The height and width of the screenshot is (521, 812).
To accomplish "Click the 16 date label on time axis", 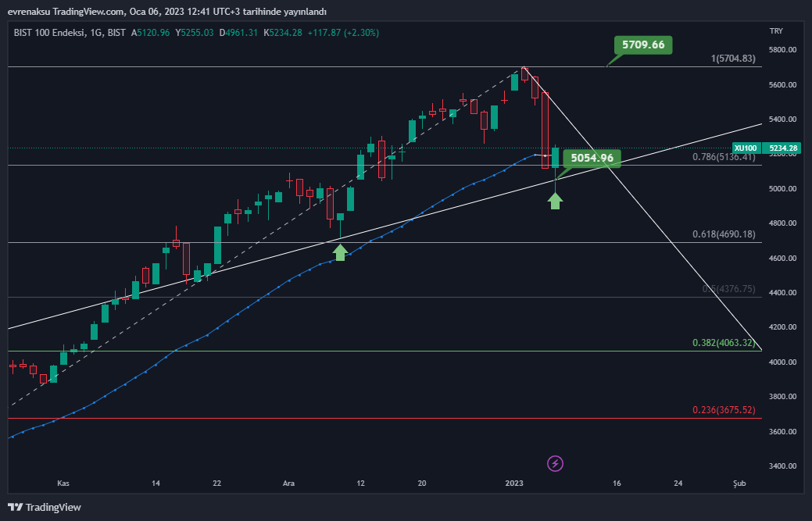I will pos(617,484).
